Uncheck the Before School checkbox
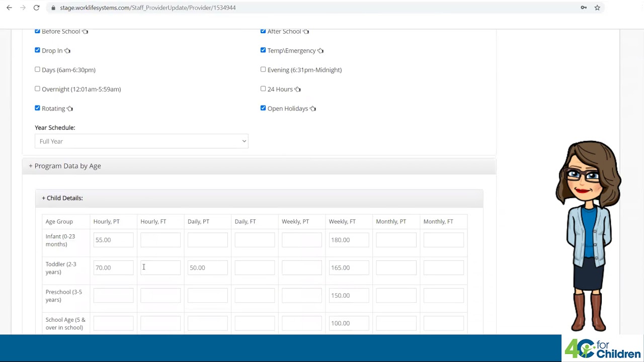 tap(37, 31)
